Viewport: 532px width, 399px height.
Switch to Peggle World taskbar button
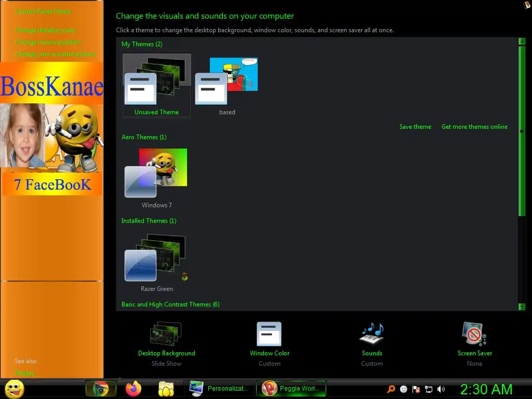tap(291, 389)
